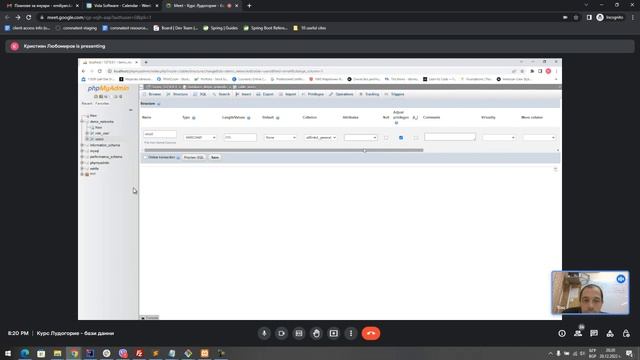Open Chrome menu three dots

coord(633,18)
